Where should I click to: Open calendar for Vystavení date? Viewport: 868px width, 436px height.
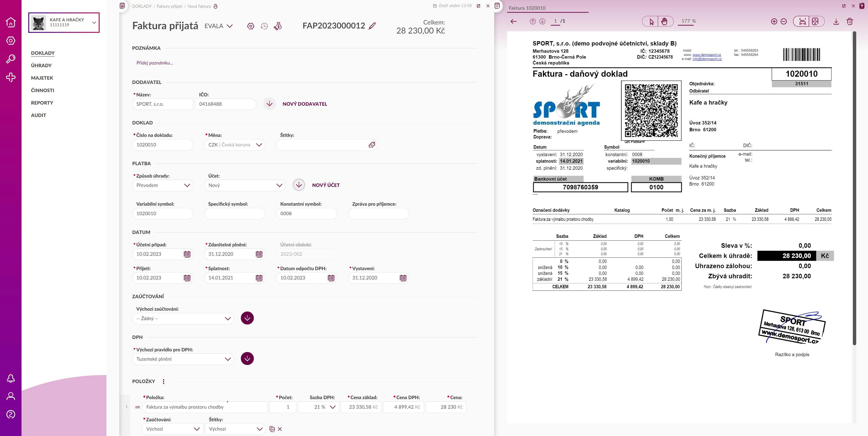[x=403, y=278]
